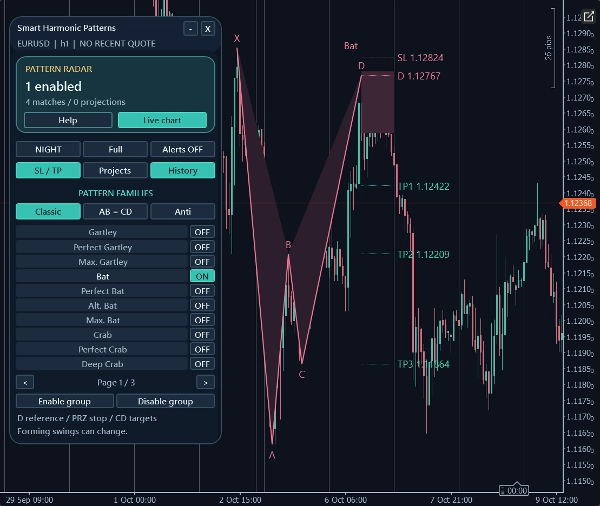Click the 7 Oct 21:00 time label
This screenshot has height=506, width=600.
click(x=451, y=500)
